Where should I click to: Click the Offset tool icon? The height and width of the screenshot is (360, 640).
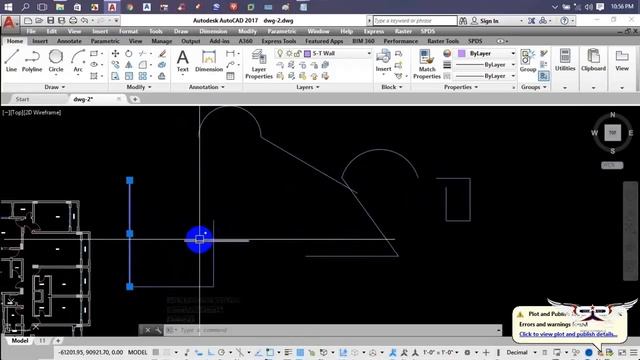pyautogui.click(x=162, y=76)
